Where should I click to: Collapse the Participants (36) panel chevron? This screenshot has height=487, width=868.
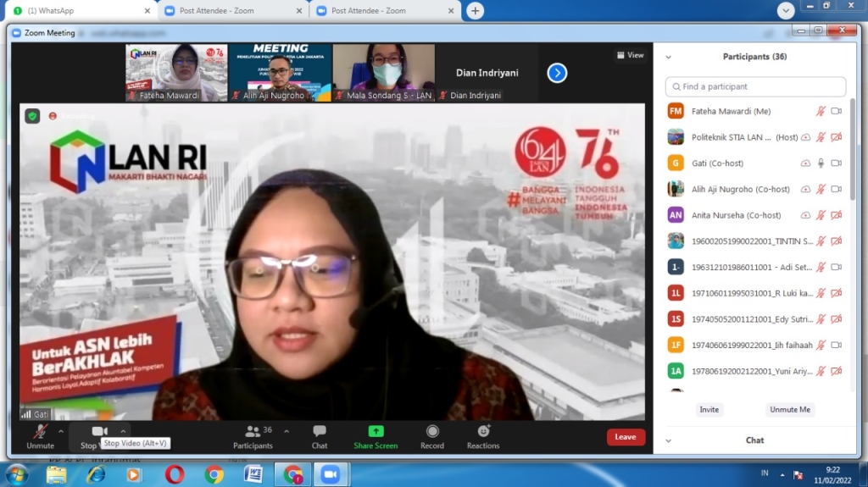tap(669, 57)
